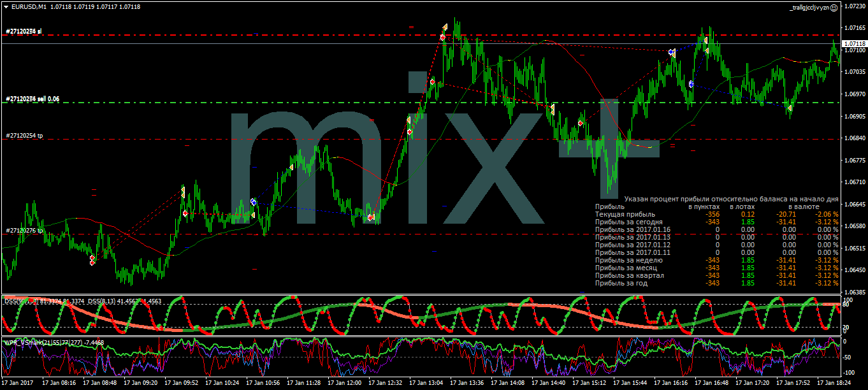Click the 'Прибыль за 2017.01.11' row label
This screenshot has height=390, width=868.
633,252
